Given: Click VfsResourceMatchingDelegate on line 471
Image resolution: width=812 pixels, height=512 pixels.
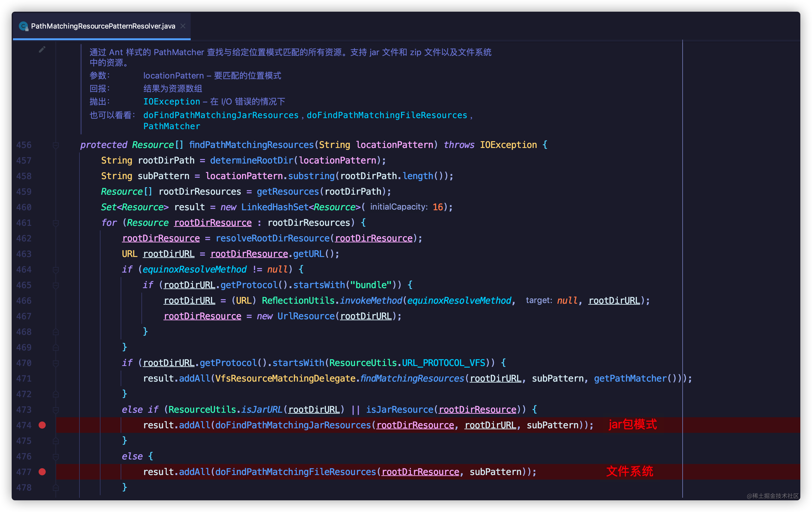Looking at the screenshot, I should [x=285, y=378].
